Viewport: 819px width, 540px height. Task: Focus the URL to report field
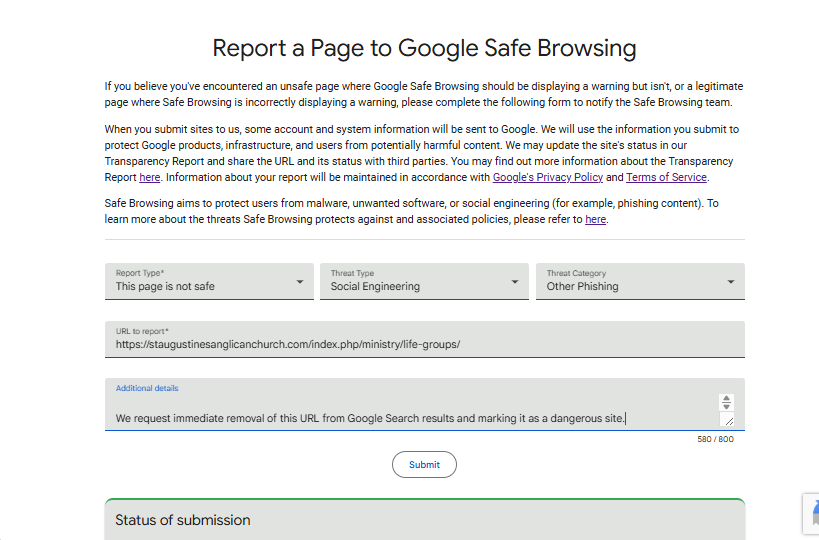(425, 339)
